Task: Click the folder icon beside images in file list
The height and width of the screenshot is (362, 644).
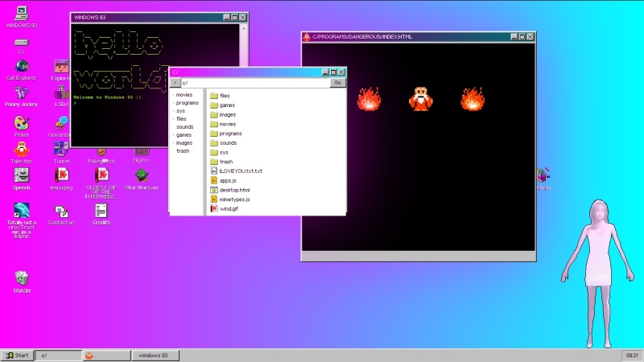Action: 214,114
